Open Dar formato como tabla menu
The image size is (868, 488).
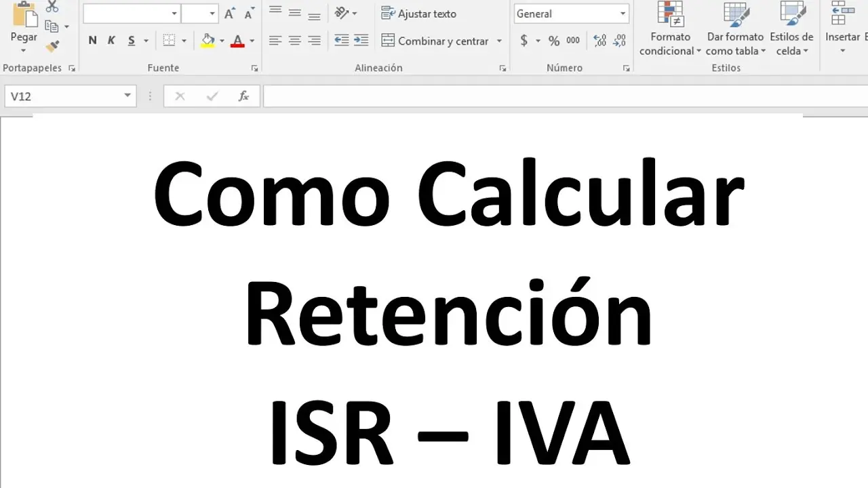pos(735,29)
